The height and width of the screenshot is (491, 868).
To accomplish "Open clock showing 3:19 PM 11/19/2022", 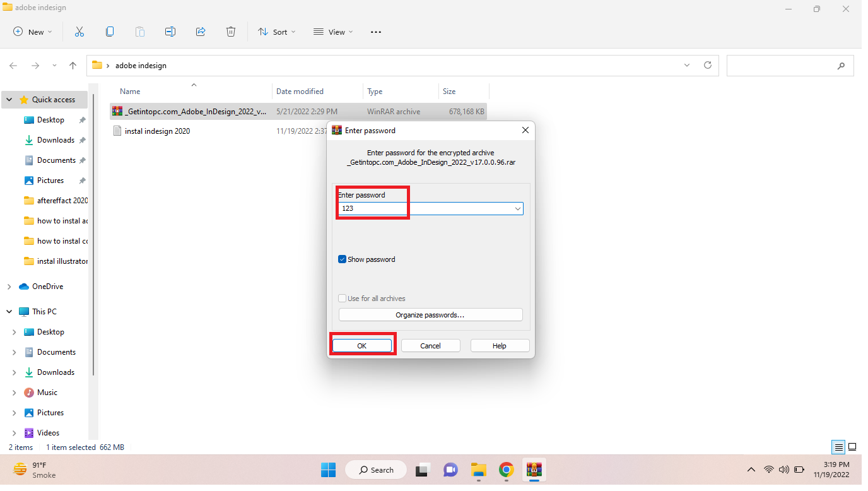I will [x=831, y=470].
